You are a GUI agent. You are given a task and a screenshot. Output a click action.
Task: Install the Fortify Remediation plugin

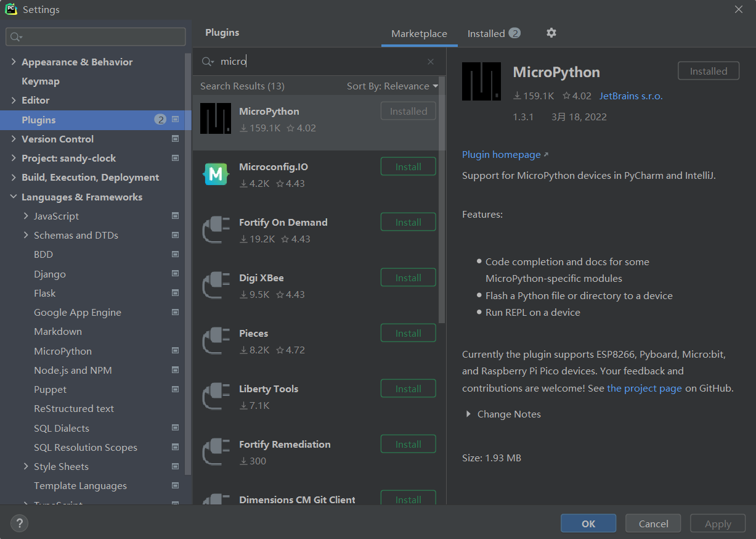tap(408, 444)
